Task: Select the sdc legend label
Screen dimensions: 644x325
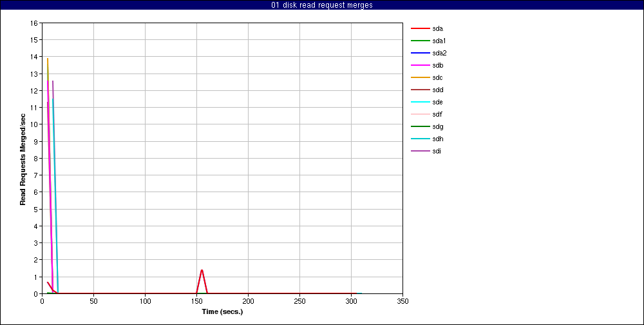Action: point(438,78)
